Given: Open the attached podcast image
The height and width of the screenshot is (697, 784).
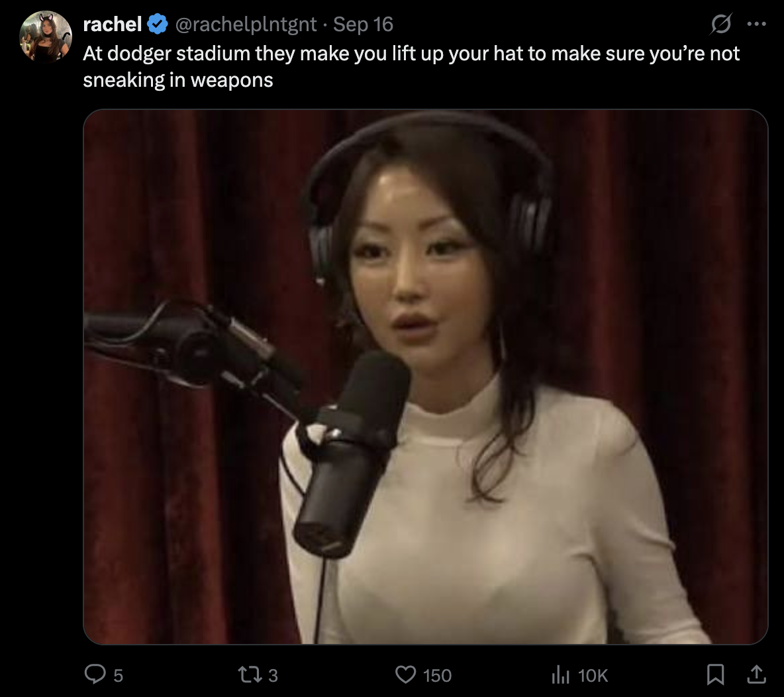Looking at the screenshot, I should [x=426, y=377].
